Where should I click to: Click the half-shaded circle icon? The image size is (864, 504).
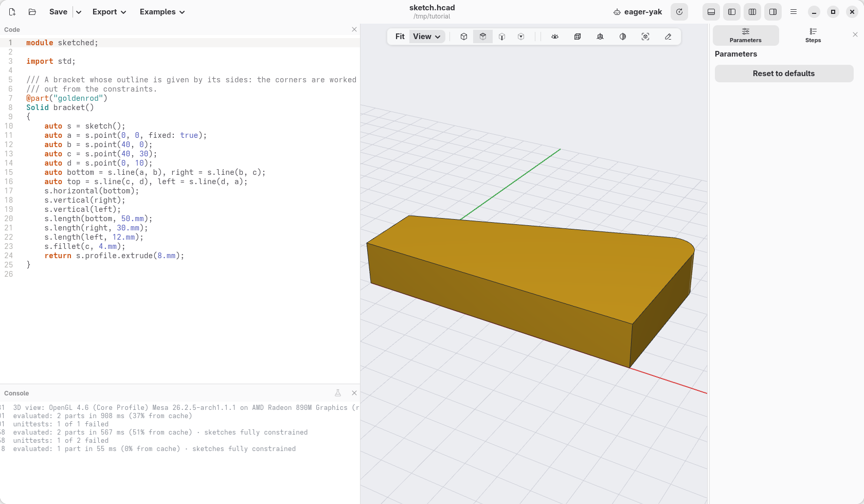pyautogui.click(x=623, y=37)
